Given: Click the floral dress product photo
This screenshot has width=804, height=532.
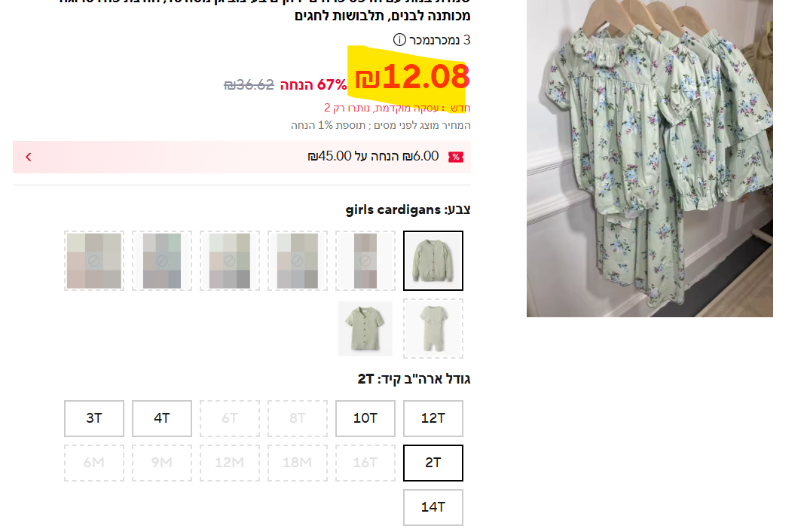Looking at the screenshot, I should click(650, 158).
